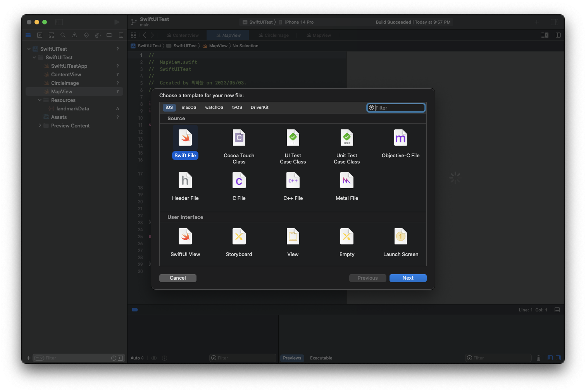
Task: Switch to the iOS platform tab
Action: (x=169, y=107)
